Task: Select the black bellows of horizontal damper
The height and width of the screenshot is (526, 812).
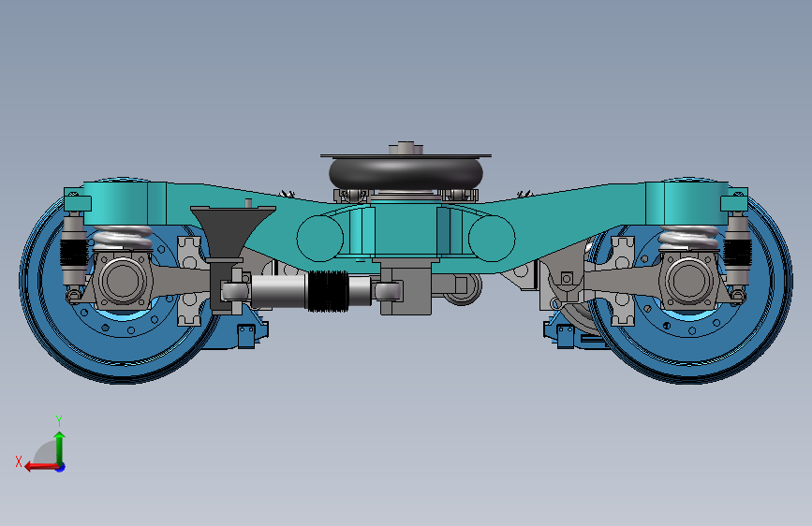Action: click(329, 291)
